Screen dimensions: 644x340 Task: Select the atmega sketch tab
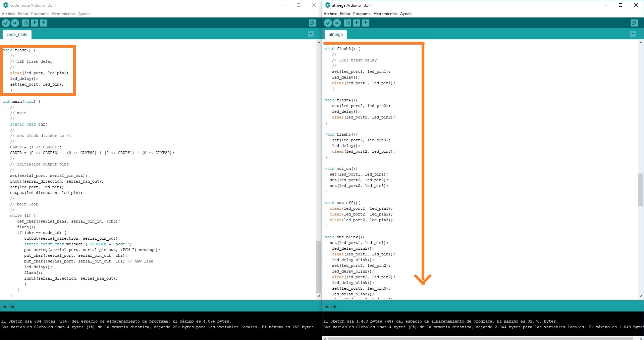(x=336, y=35)
